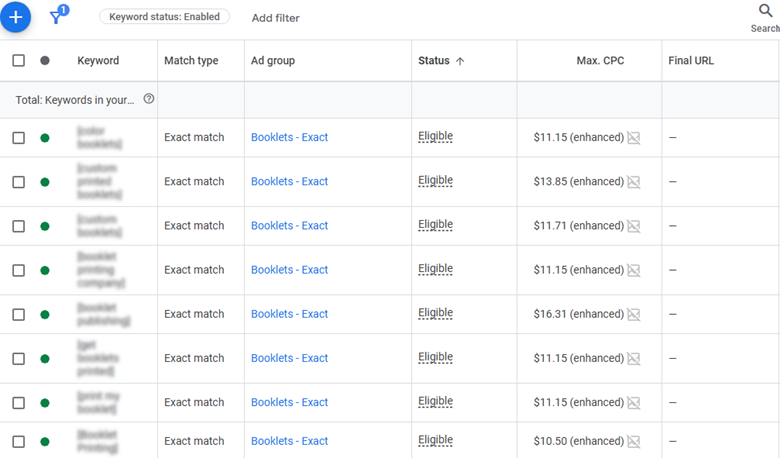Sort by the Match type column header

click(191, 61)
